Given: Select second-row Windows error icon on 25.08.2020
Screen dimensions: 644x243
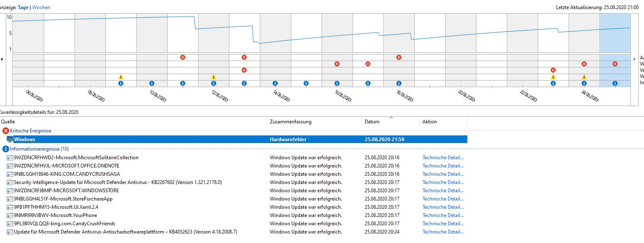Looking at the screenshot, I should [x=615, y=64].
